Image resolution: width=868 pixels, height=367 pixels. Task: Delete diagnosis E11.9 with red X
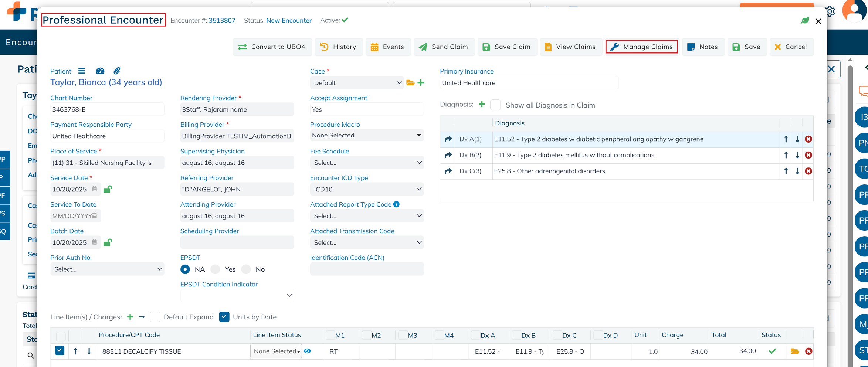[x=808, y=155]
